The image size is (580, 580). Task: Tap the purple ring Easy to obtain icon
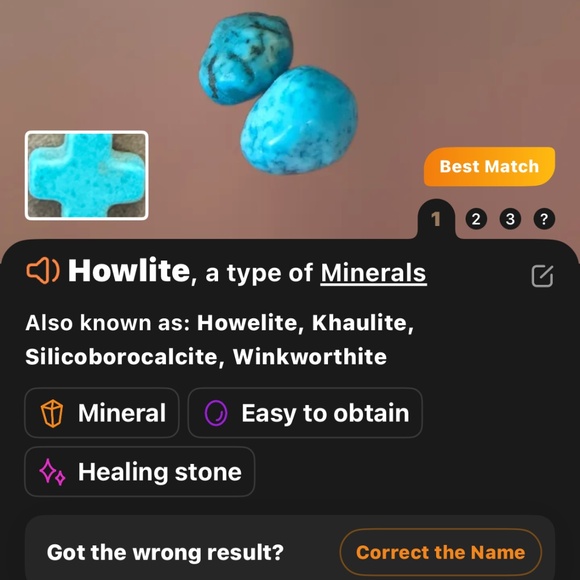(x=216, y=413)
